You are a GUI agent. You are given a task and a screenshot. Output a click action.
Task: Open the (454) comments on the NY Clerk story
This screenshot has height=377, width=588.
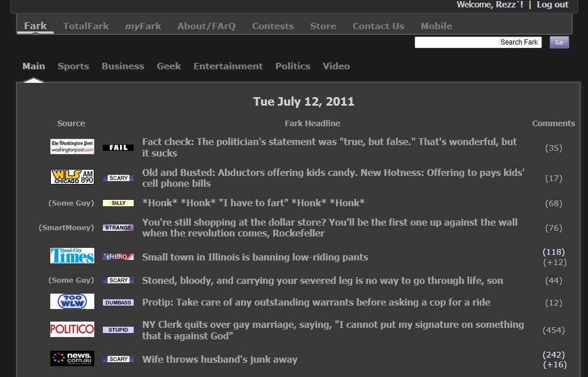pos(553,330)
